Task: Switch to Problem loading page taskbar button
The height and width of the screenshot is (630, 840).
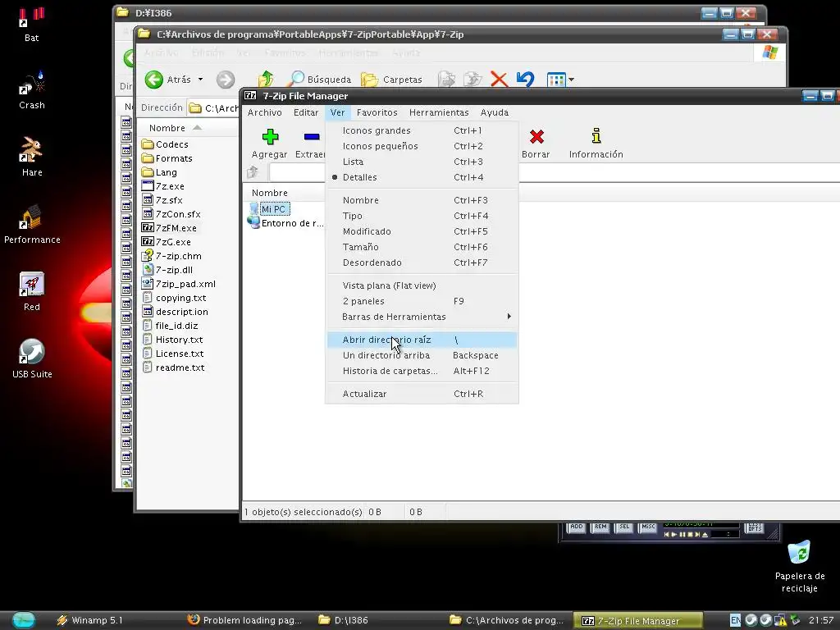Action: [x=244, y=620]
